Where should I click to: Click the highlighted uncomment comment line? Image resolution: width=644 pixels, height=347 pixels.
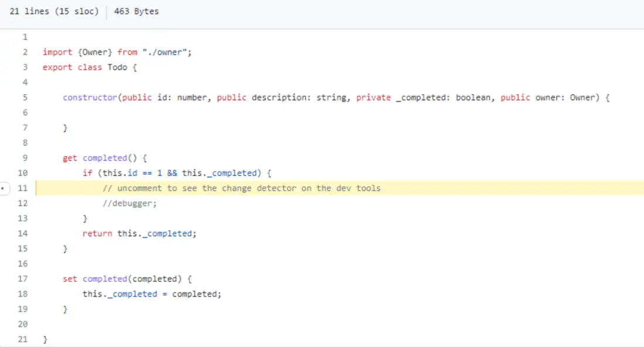pyautogui.click(x=242, y=188)
